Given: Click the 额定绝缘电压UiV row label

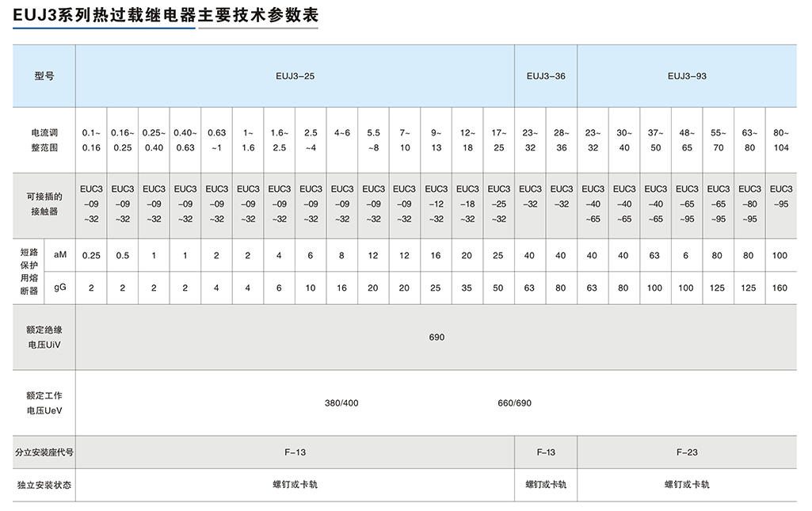Looking at the screenshot, I should (x=44, y=337).
